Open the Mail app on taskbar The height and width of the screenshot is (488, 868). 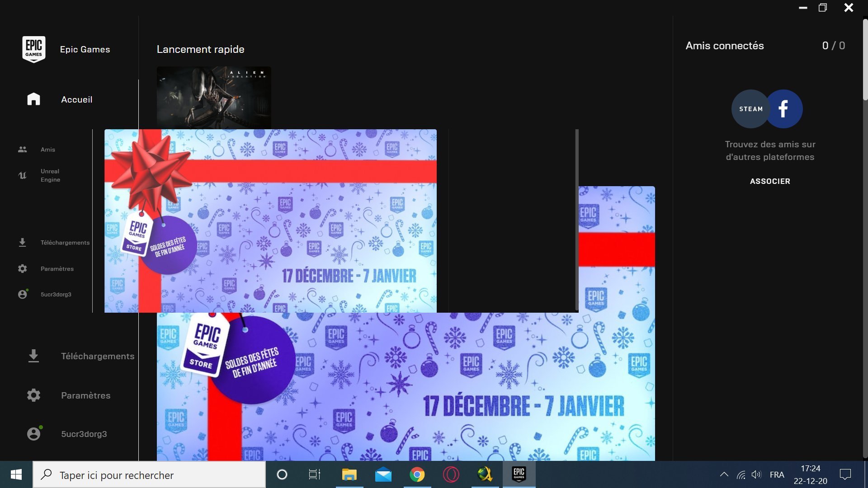click(383, 474)
